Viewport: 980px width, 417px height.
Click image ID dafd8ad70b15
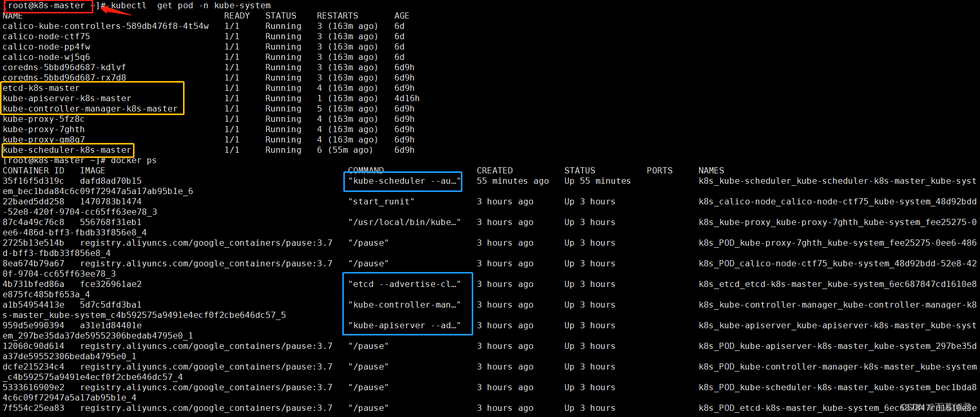111,181
